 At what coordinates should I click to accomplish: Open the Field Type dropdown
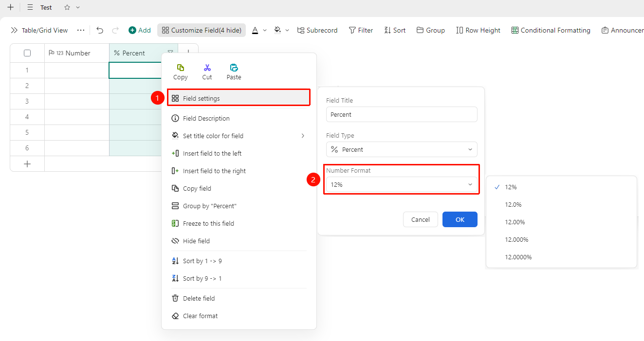tap(402, 149)
